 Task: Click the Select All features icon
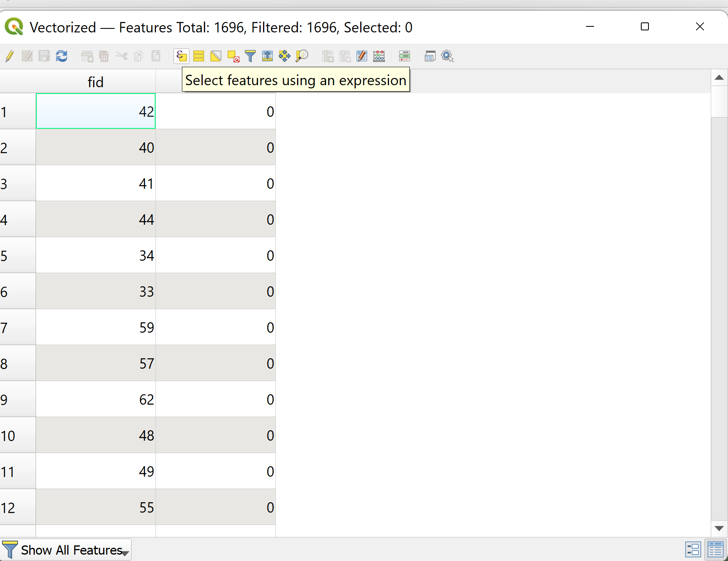pyautogui.click(x=199, y=56)
